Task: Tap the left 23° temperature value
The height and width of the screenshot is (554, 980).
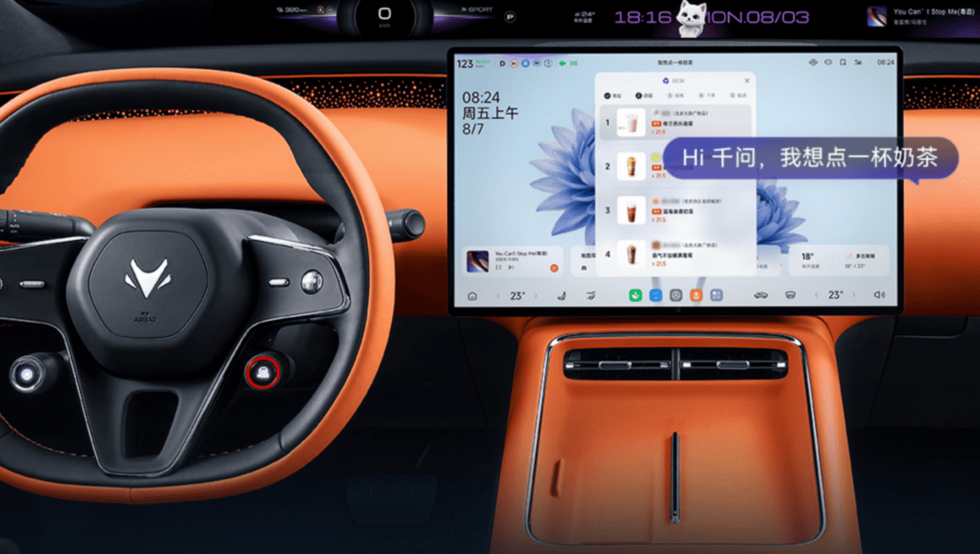Action: [517, 296]
